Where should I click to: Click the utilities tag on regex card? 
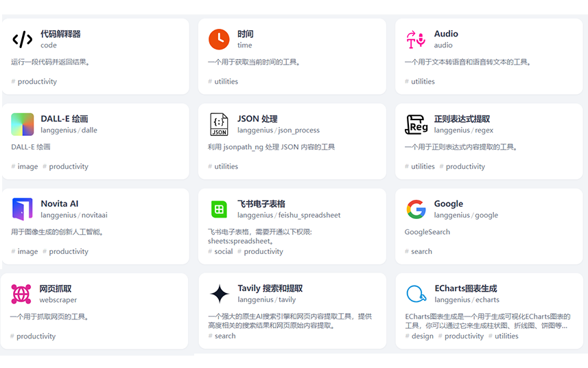tap(420, 166)
